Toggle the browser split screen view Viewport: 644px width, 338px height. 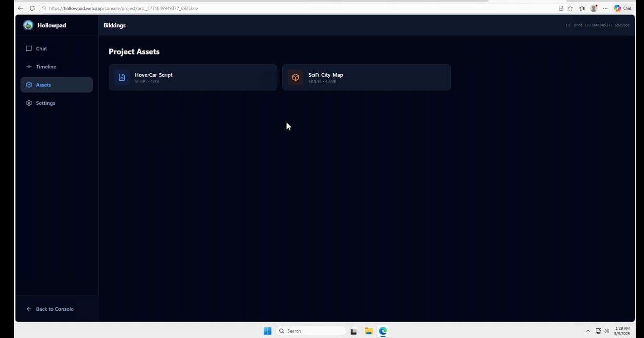561,8
